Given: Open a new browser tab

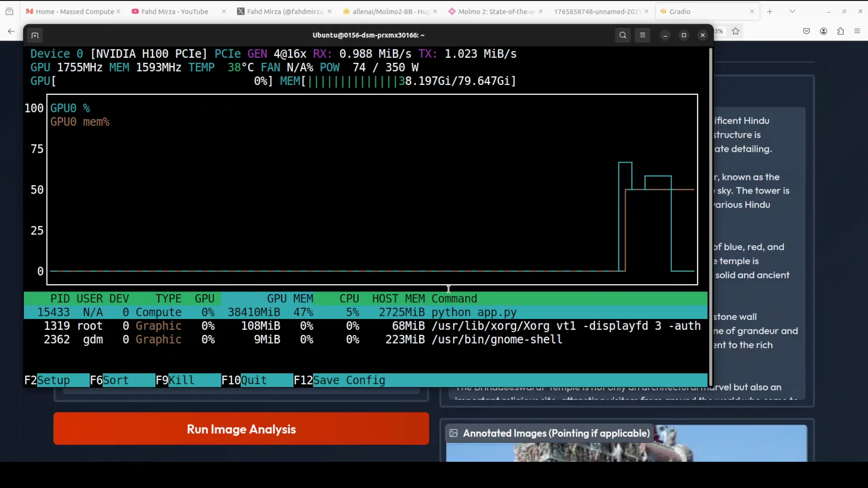Looking at the screenshot, I should (769, 11).
